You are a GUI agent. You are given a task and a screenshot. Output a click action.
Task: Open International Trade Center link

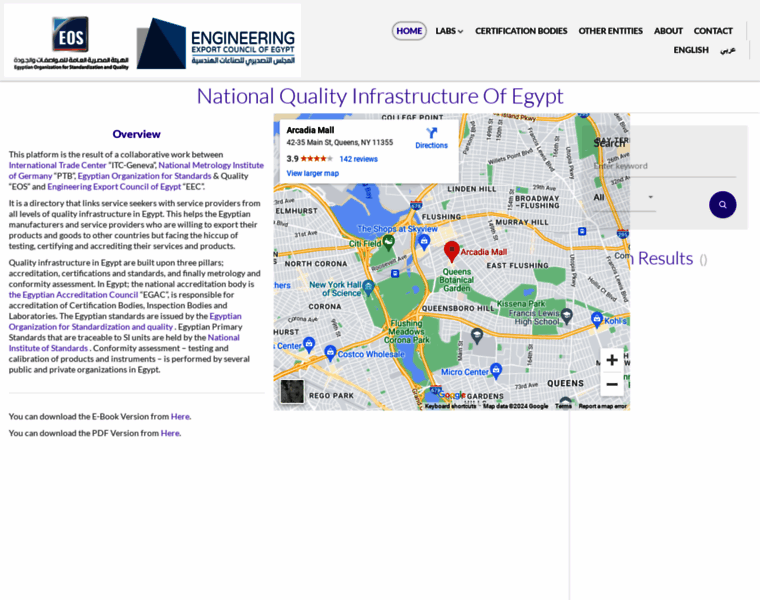[x=57, y=165]
